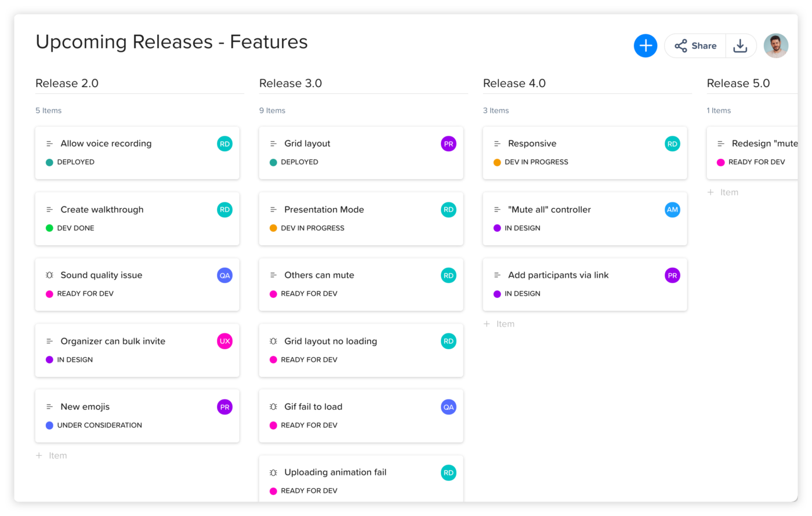Click the AM avatar on "Mute all" controller

(672, 210)
